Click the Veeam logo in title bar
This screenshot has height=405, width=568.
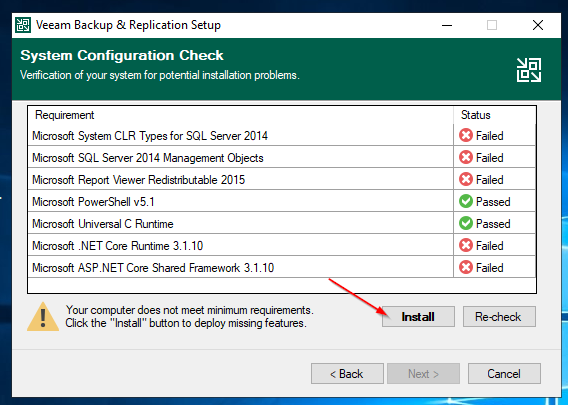click(x=23, y=25)
